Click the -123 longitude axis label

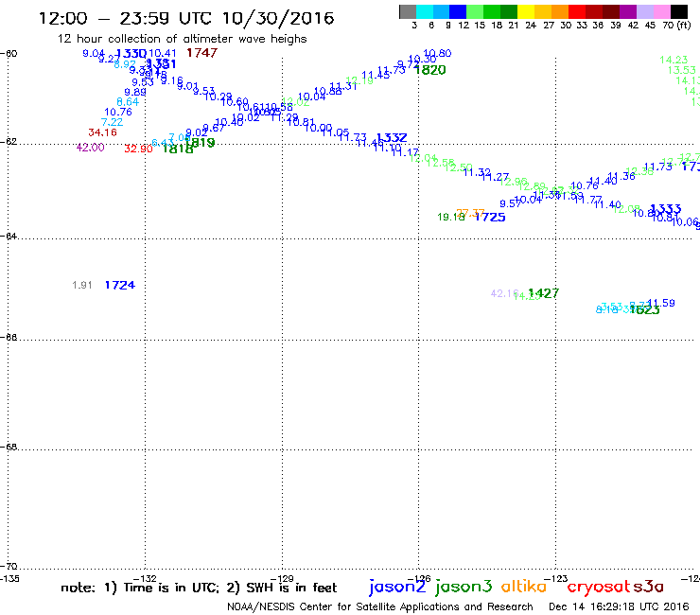coord(556,579)
